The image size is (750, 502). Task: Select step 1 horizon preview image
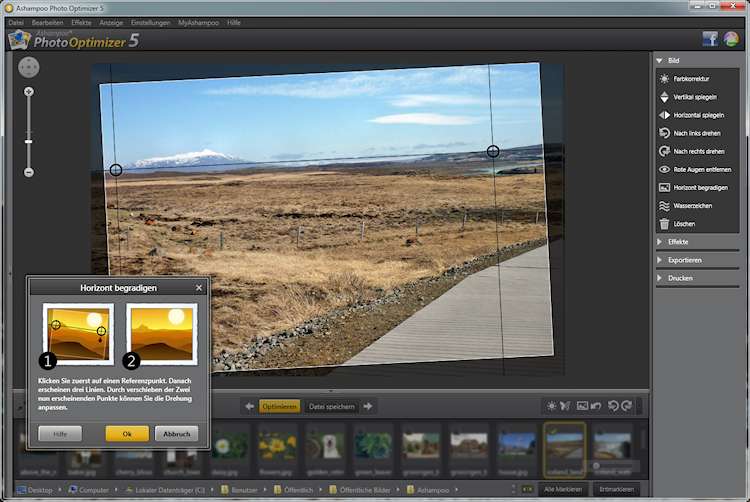[x=79, y=334]
